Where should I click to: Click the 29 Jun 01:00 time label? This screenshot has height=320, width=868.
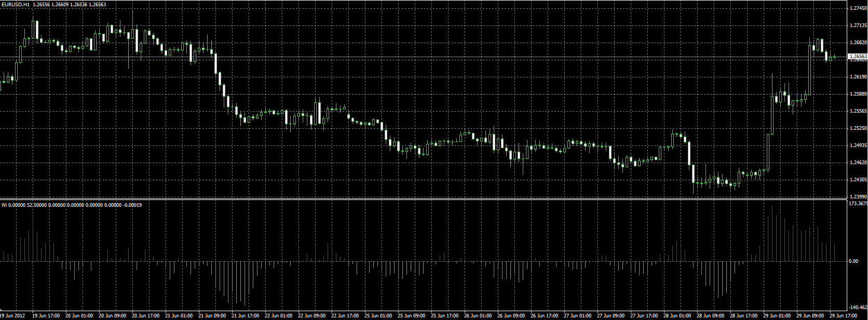(x=777, y=316)
